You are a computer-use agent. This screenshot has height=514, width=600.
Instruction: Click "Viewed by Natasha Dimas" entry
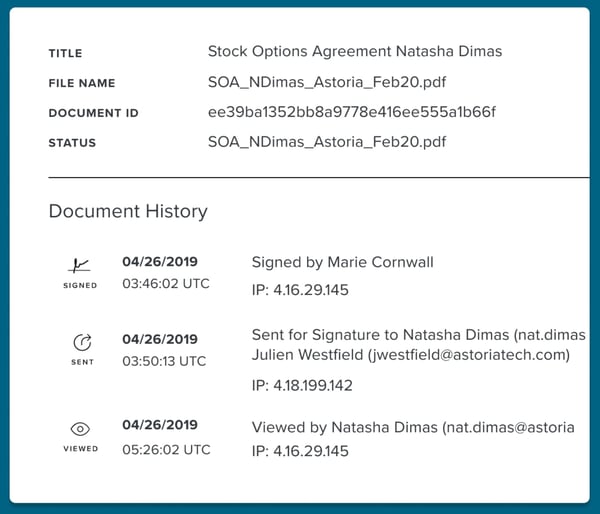click(413, 428)
